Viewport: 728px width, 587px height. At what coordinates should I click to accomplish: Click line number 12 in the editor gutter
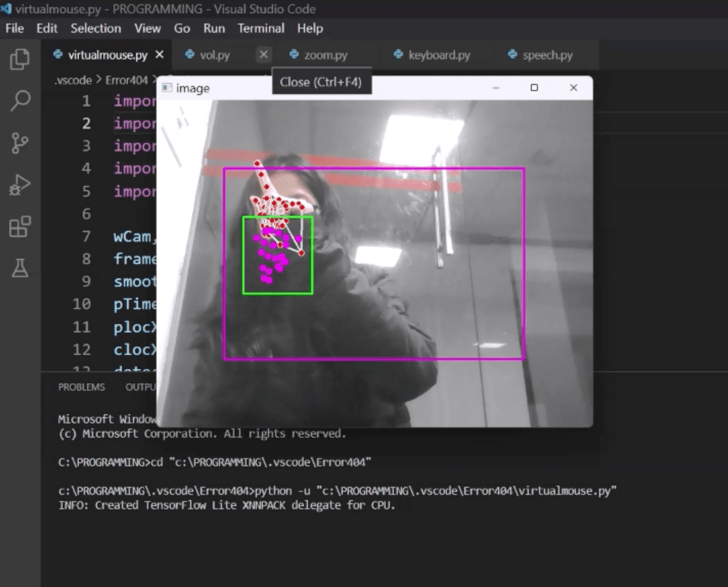pyautogui.click(x=81, y=349)
